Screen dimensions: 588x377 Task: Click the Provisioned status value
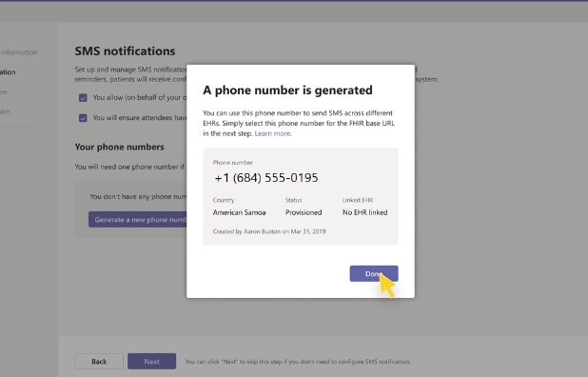(x=304, y=212)
